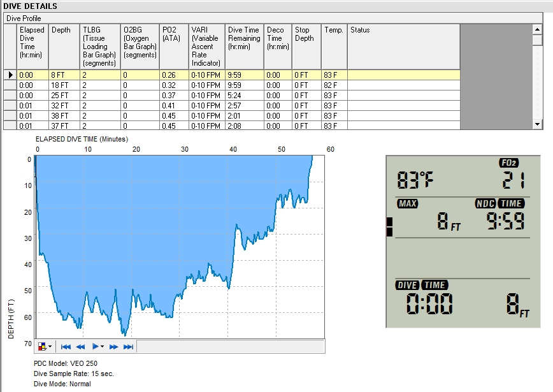Click the '18 FT' depth cell

click(x=64, y=85)
